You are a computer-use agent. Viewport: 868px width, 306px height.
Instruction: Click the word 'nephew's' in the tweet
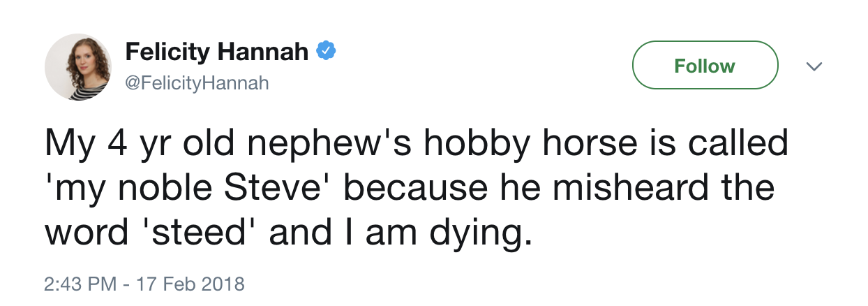pyautogui.click(x=341, y=145)
